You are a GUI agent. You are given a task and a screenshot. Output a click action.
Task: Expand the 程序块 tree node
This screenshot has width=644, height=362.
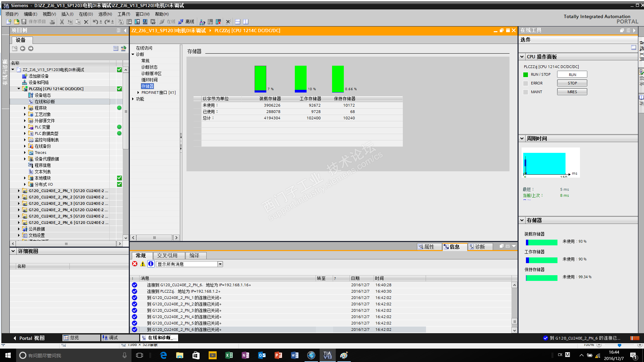coord(25,108)
